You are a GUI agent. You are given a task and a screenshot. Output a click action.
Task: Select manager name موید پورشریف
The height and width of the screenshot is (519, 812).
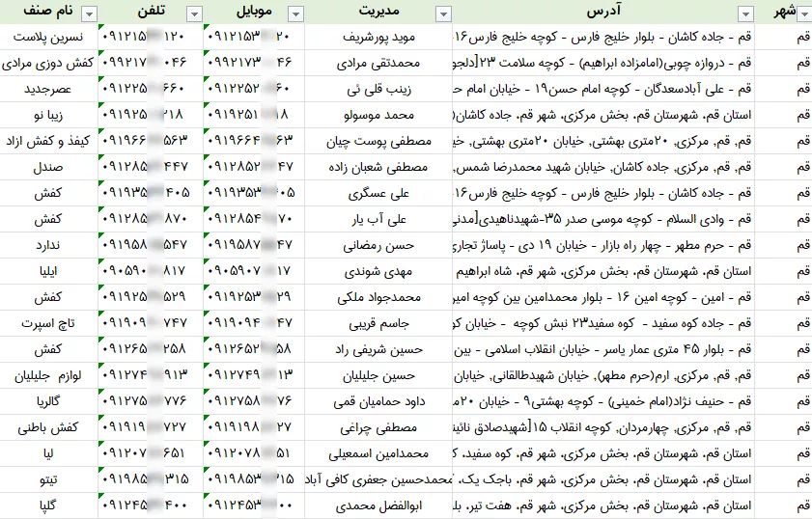click(378, 38)
